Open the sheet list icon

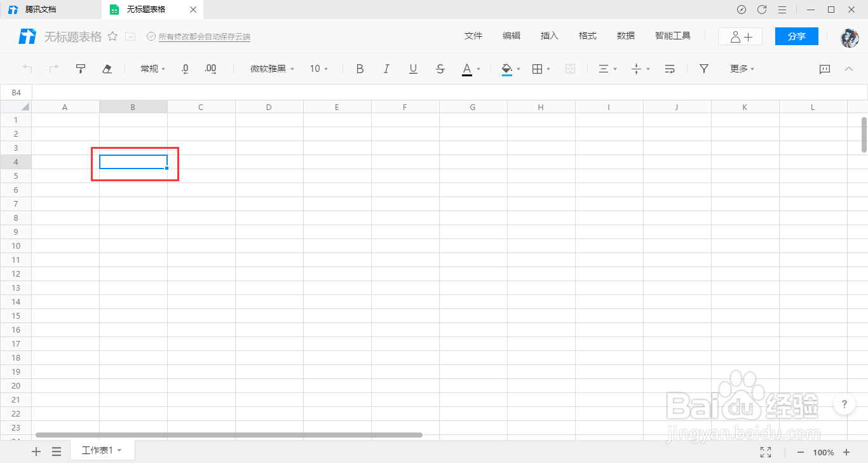point(57,452)
